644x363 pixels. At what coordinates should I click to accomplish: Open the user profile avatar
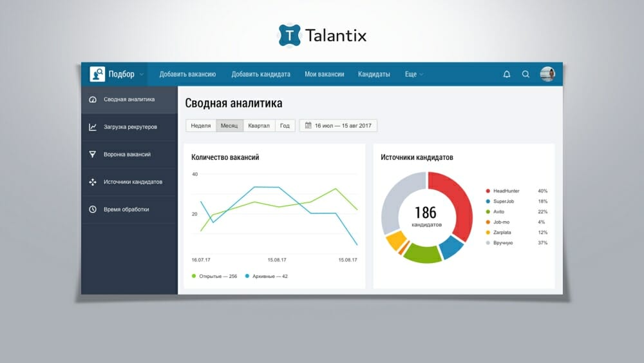point(547,74)
